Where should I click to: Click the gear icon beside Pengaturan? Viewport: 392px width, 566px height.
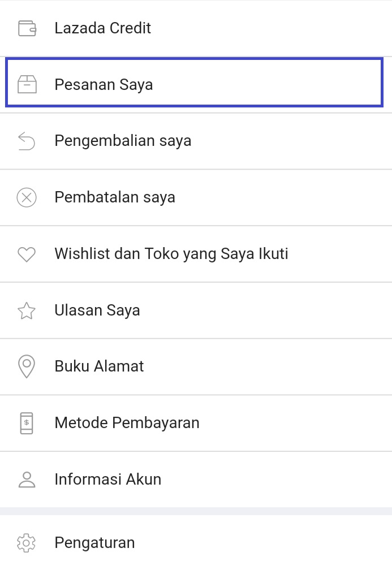pyautogui.click(x=27, y=542)
